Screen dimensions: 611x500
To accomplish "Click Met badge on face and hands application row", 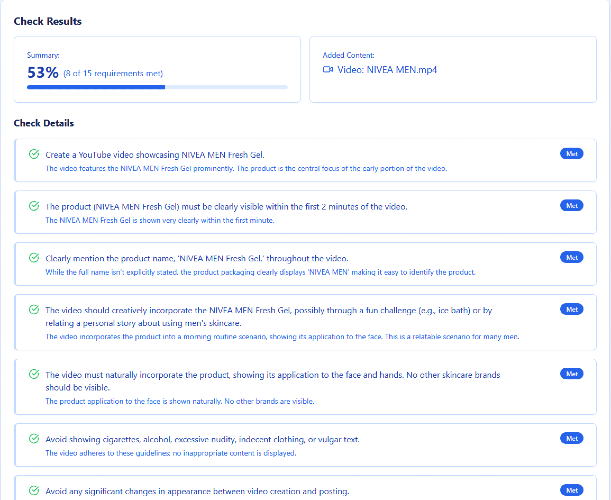I will [x=572, y=374].
